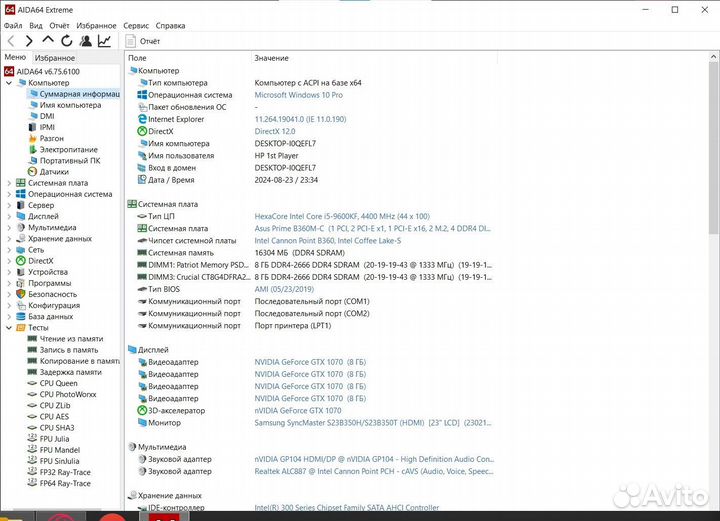Screen dimensions: 720x521
Task: Switch to the Избранное sidebar tab
Action: (x=55, y=58)
